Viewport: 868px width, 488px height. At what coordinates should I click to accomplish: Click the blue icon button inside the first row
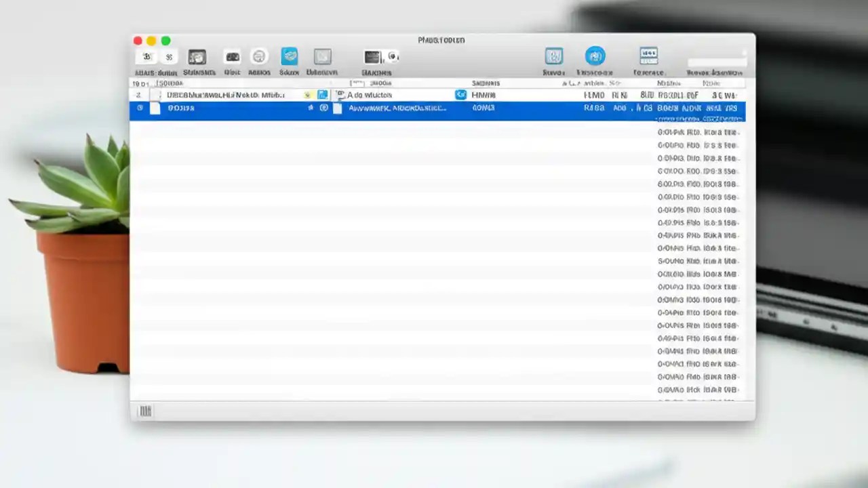click(323, 95)
